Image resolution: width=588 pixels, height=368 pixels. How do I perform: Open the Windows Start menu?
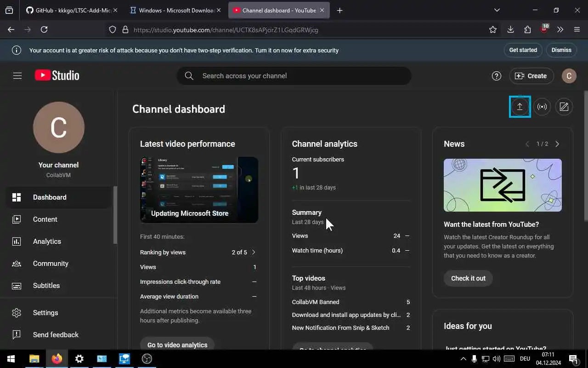11,359
